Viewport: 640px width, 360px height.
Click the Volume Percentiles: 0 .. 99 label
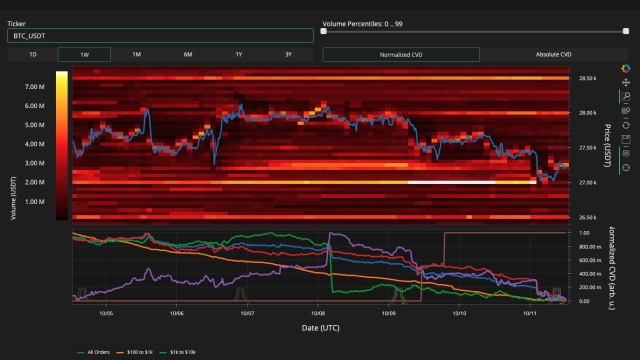362,24
